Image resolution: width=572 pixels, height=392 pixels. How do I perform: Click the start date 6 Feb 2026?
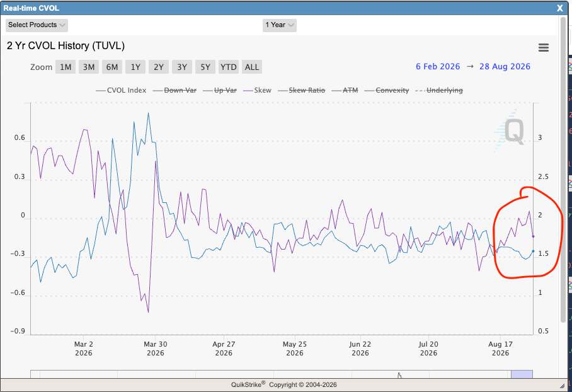click(438, 66)
